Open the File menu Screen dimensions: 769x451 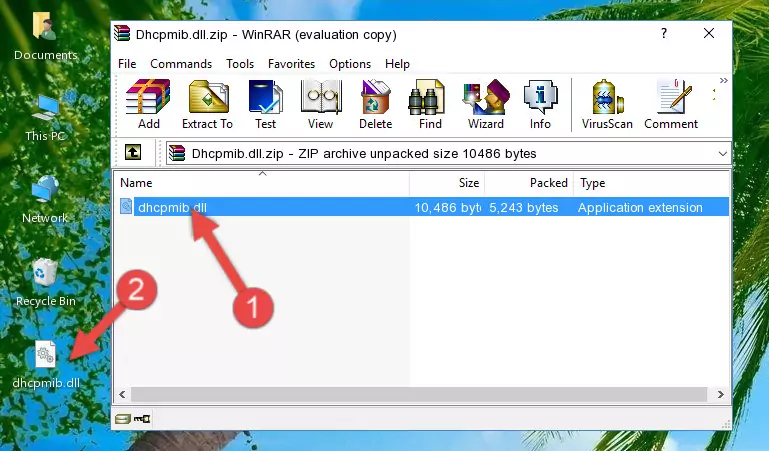(x=127, y=64)
